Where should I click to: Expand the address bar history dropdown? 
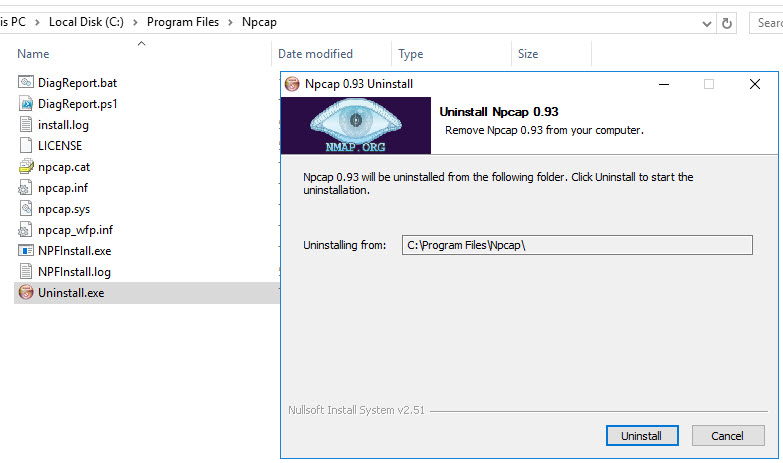coord(707,23)
